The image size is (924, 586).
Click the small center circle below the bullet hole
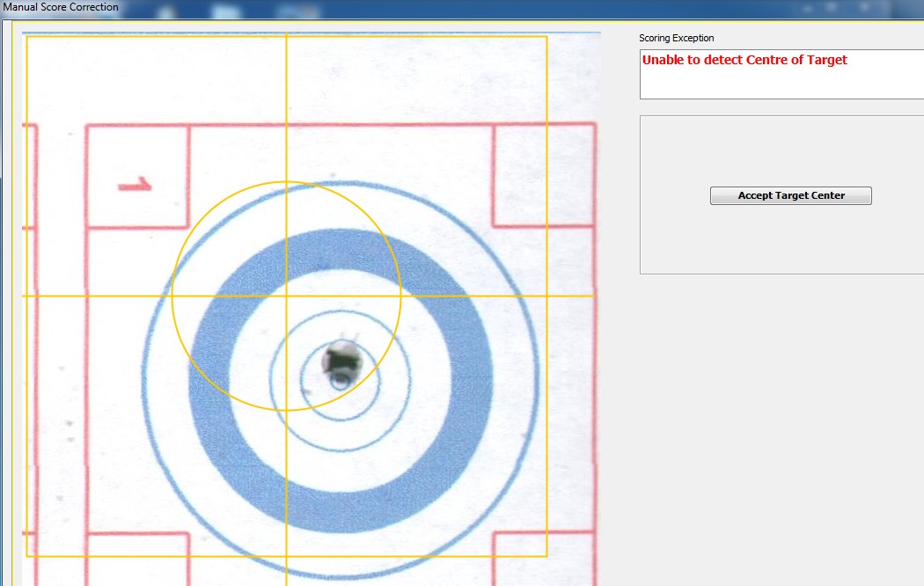tap(340, 381)
